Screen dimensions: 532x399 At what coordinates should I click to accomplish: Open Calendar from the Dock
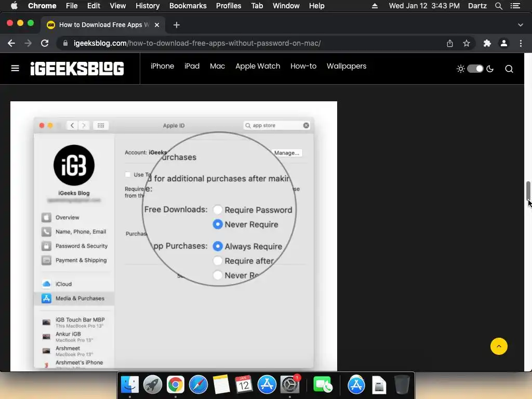pos(244,385)
